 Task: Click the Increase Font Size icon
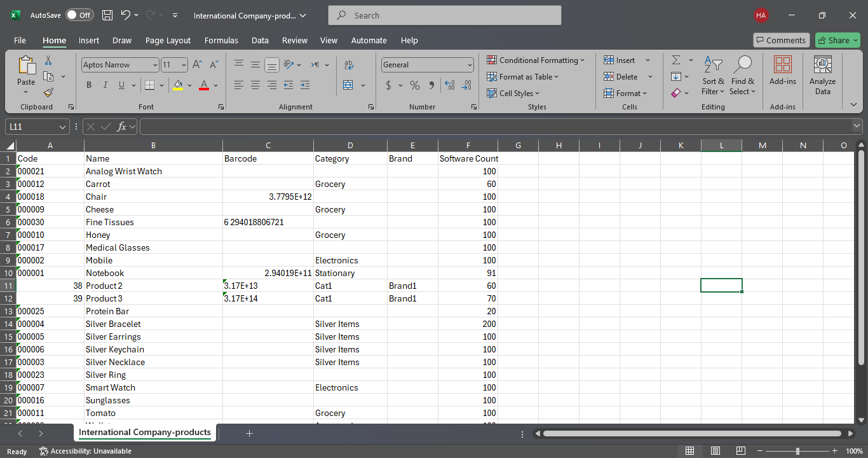coord(197,65)
